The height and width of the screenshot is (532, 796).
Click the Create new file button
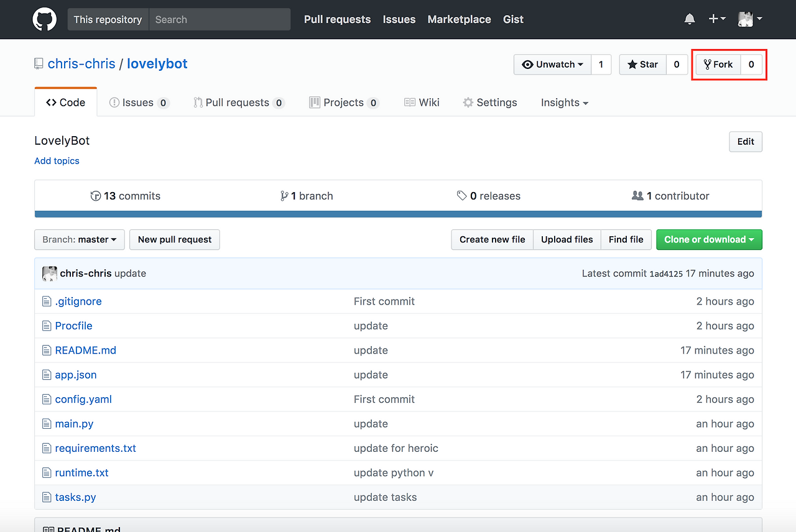(x=492, y=239)
